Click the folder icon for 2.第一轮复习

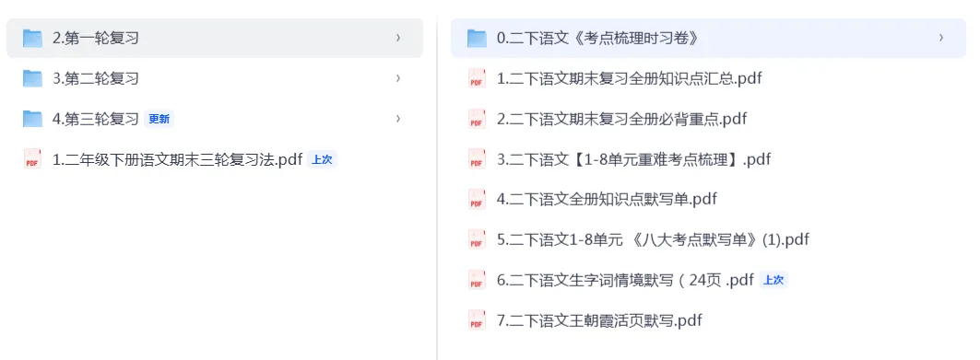pos(32,38)
